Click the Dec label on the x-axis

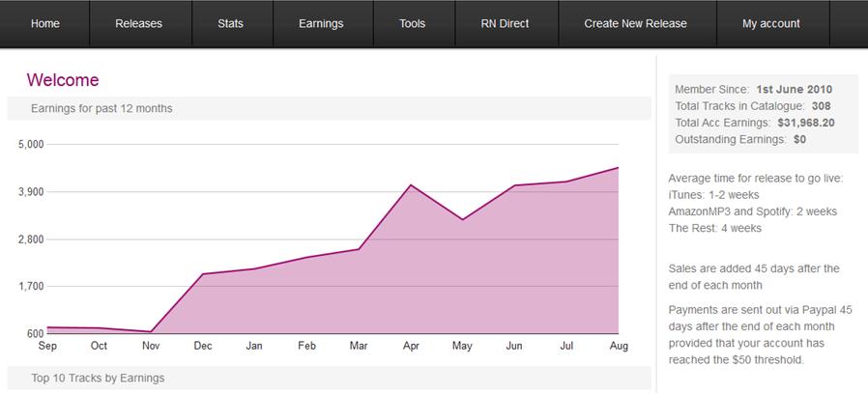click(x=203, y=346)
